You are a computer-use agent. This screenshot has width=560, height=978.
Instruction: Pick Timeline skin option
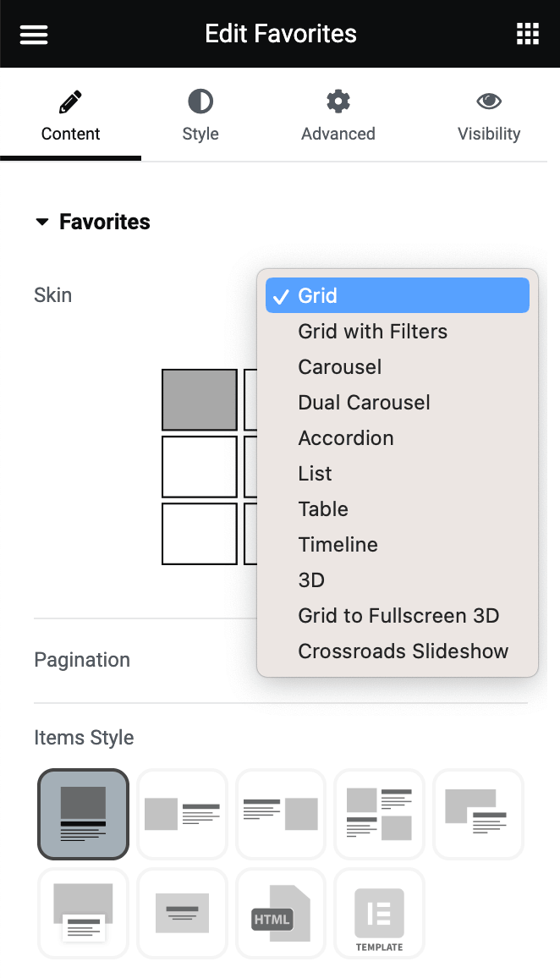338,545
